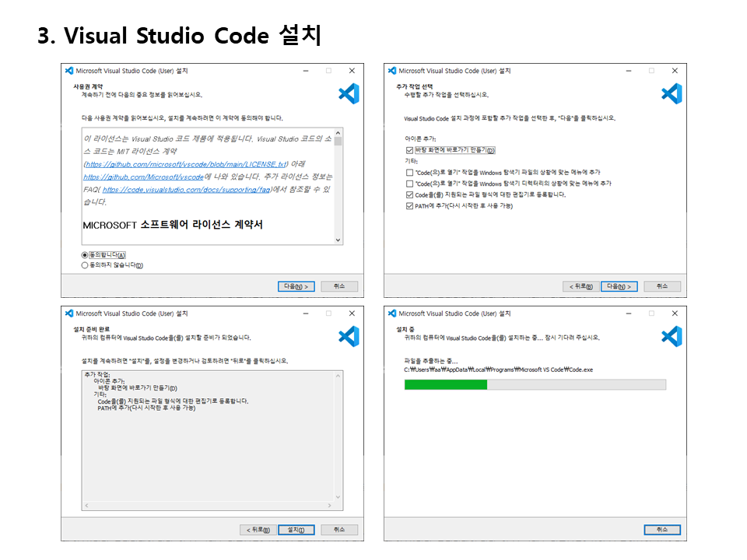Click 뒤로 button in 설치 준비 완료 window

(258, 530)
